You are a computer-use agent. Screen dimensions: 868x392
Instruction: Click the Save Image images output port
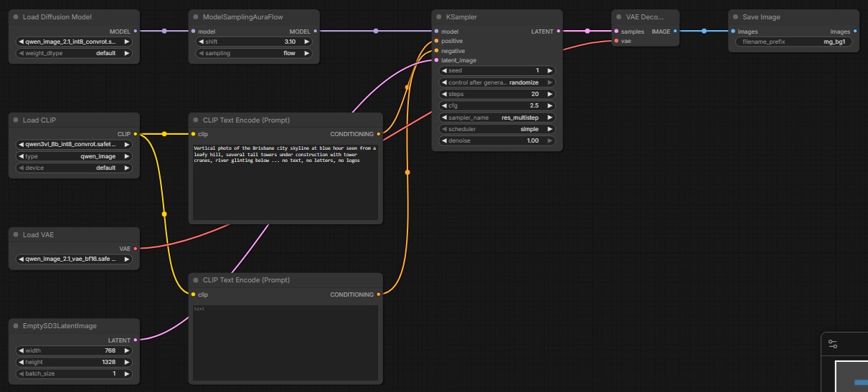click(855, 32)
